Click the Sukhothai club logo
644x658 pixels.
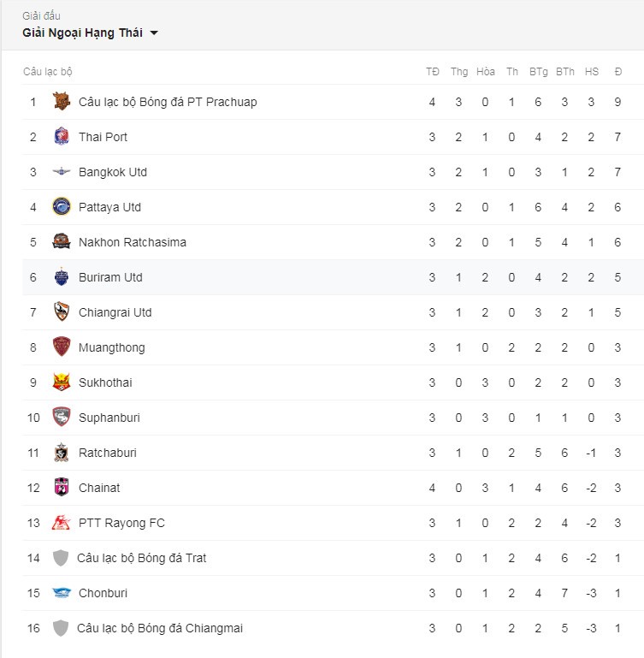point(62,382)
